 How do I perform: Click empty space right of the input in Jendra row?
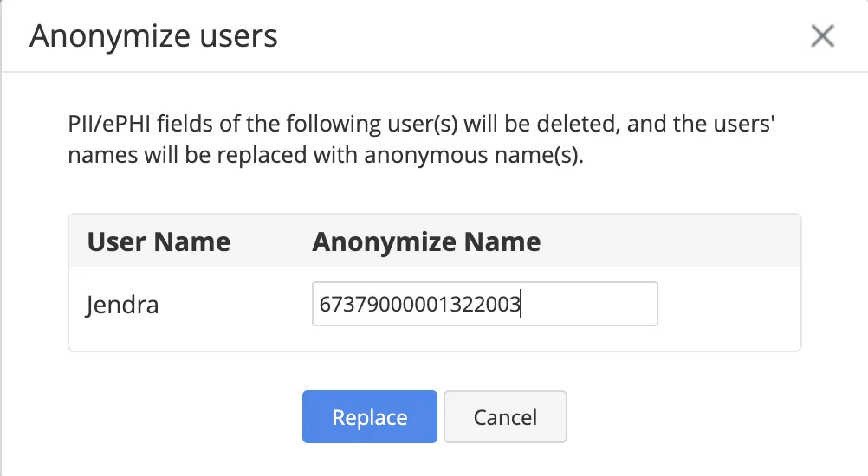point(728,305)
